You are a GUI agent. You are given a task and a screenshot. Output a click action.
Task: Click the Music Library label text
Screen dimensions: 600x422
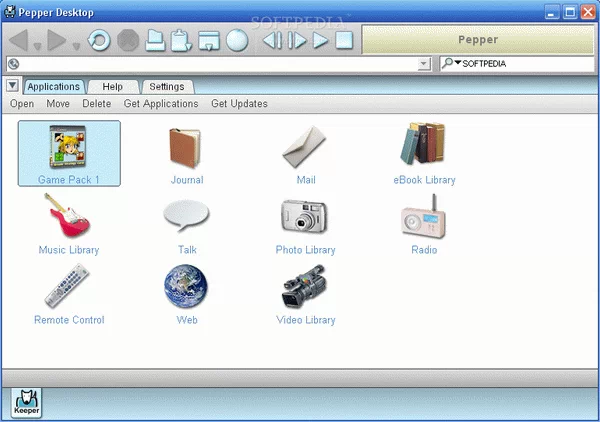(69, 250)
